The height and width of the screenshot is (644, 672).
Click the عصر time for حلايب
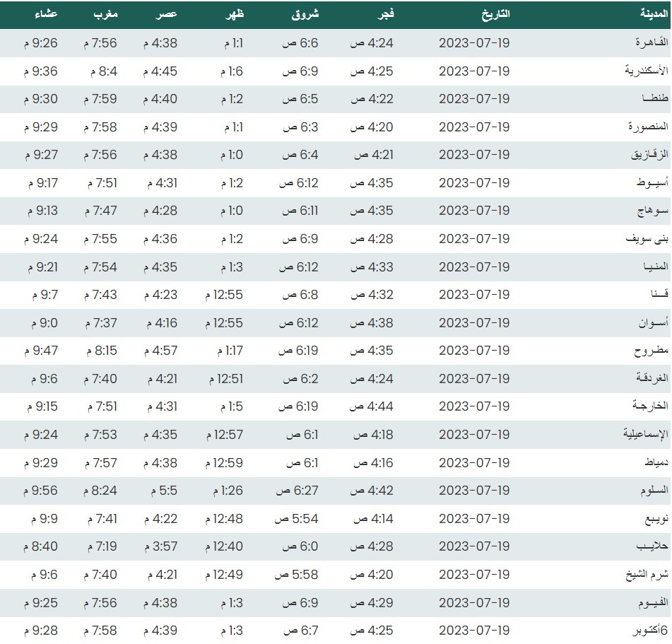pos(160,546)
